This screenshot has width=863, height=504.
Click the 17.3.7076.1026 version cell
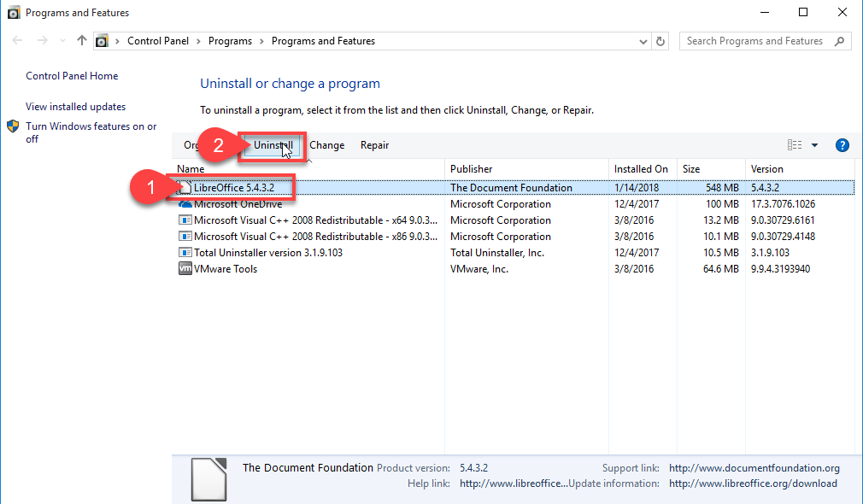(784, 204)
